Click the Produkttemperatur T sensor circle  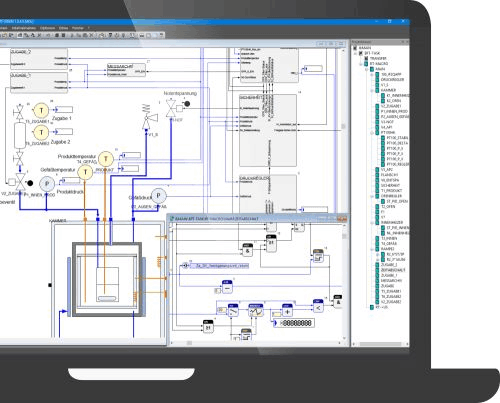(x=106, y=159)
